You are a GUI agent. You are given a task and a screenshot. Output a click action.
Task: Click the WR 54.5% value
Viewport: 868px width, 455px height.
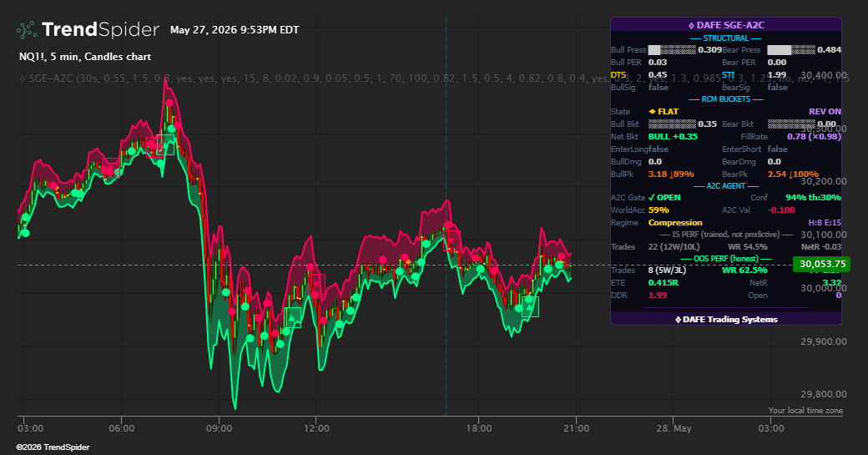pos(747,247)
